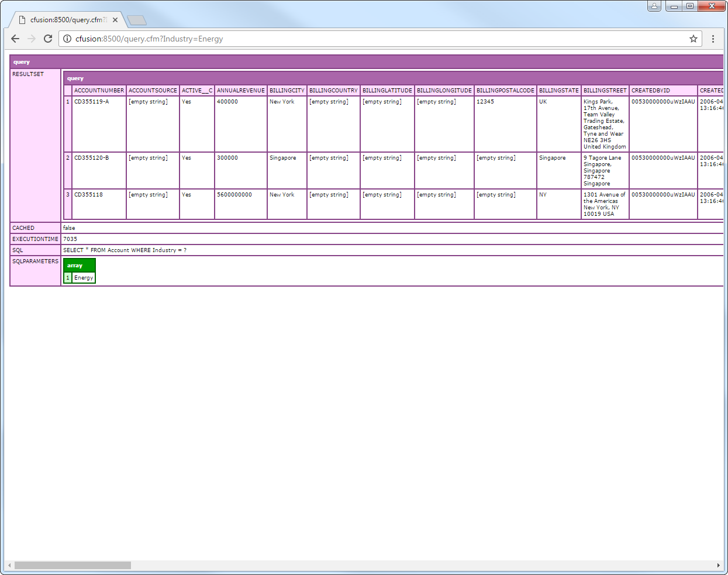This screenshot has height=575, width=728.
Task: Collapse the nested query header in RESULTSET
Action: click(x=75, y=78)
